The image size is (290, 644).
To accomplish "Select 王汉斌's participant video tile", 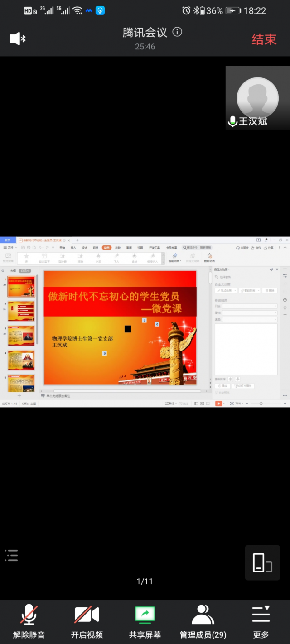I will tap(257, 98).
